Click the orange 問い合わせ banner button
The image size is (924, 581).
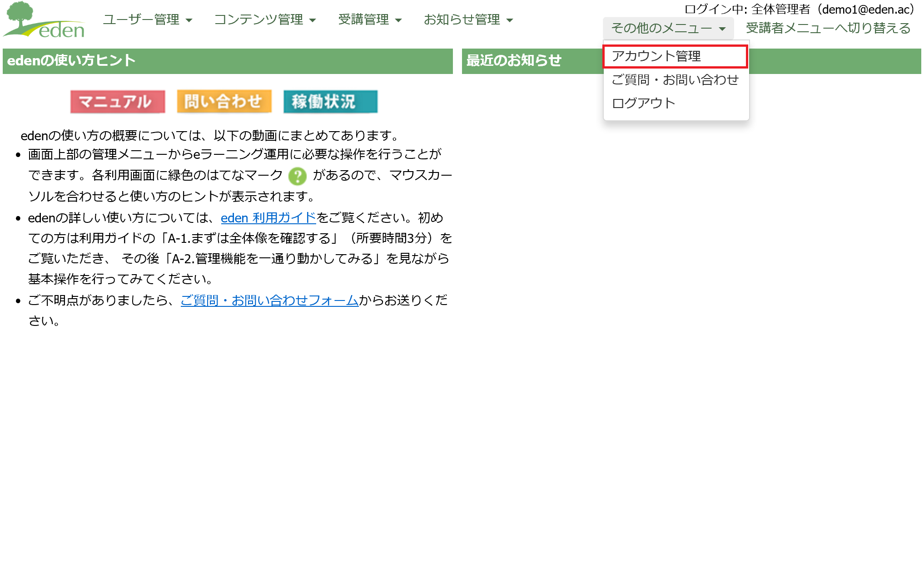[224, 101]
